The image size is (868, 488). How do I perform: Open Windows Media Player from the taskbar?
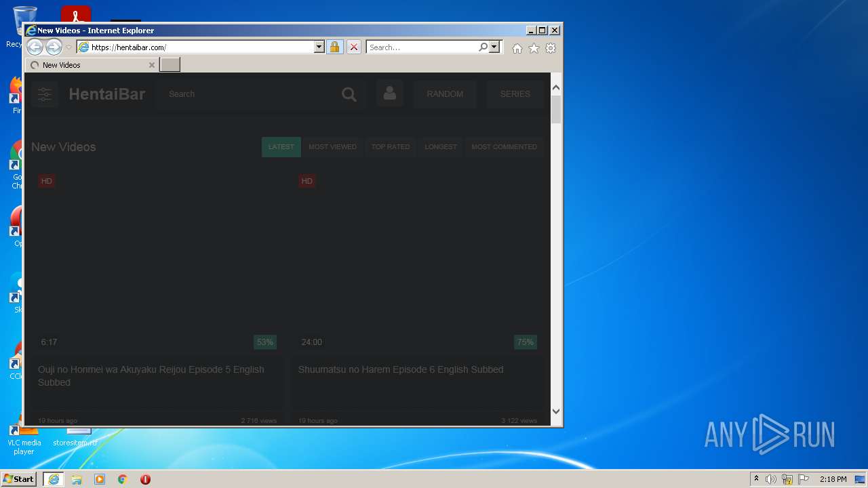[x=100, y=479]
